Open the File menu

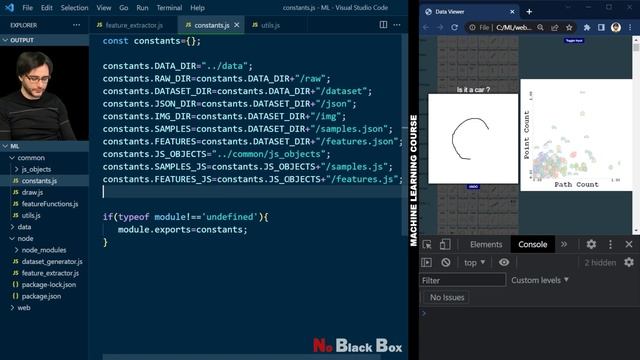click(x=28, y=8)
